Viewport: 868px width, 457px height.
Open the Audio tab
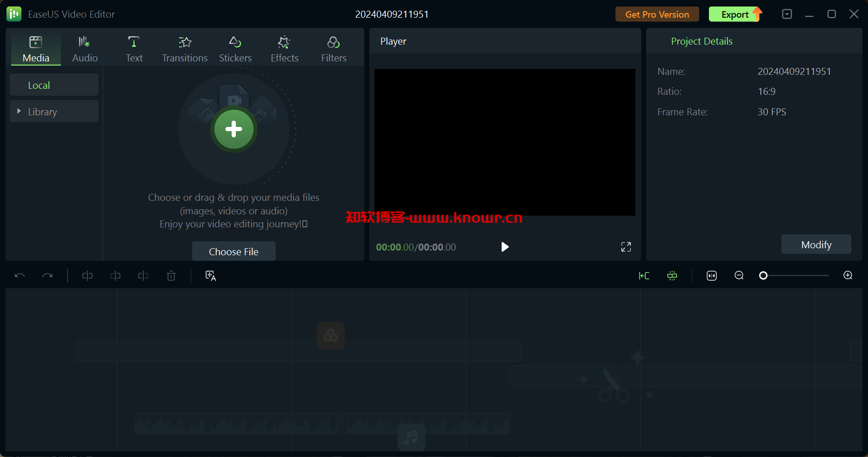point(85,49)
